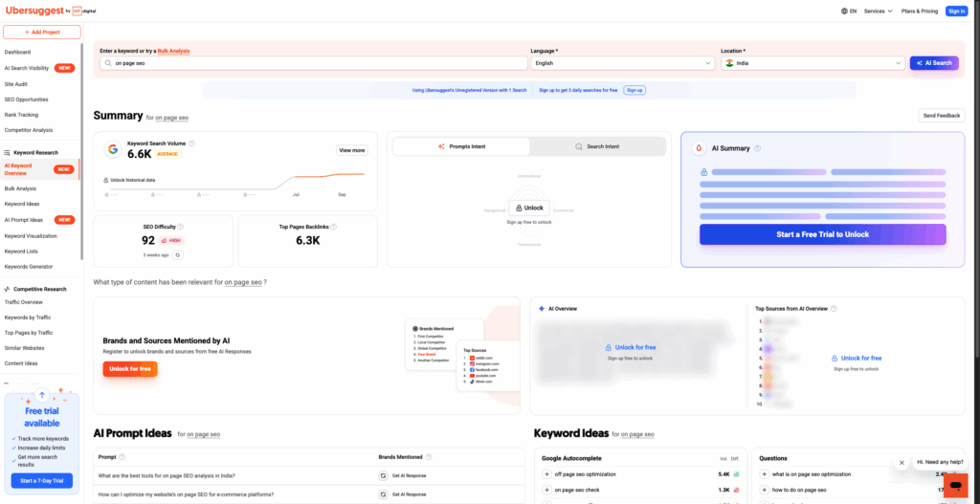Click Start a Free Trial to Unlock

tap(822, 235)
